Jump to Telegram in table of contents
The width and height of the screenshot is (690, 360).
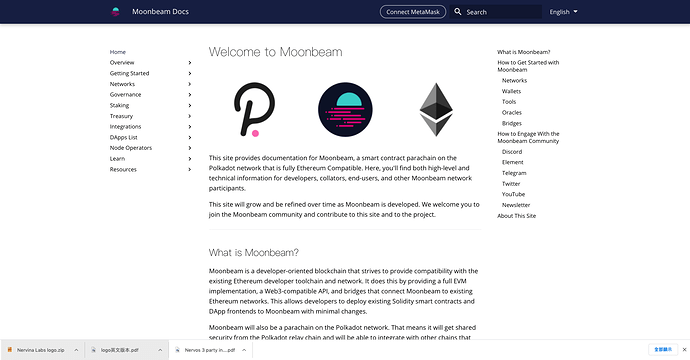[x=514, y=173]
